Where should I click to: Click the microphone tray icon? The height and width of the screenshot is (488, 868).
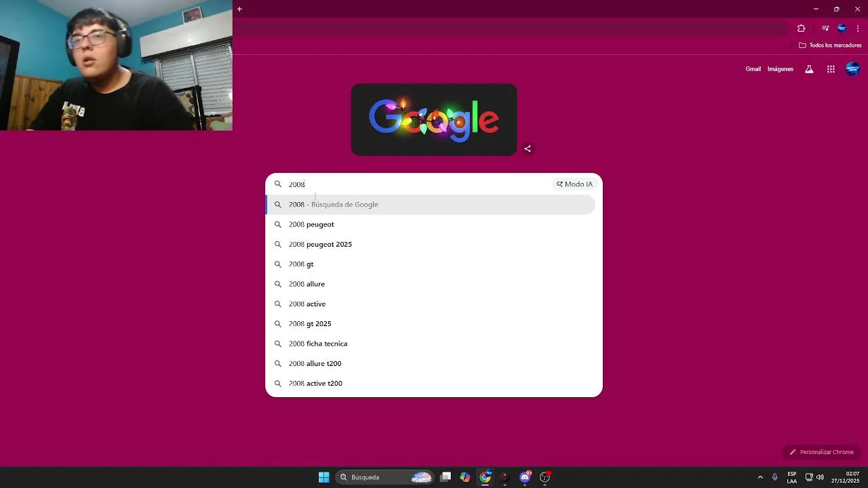coord(775,477)
